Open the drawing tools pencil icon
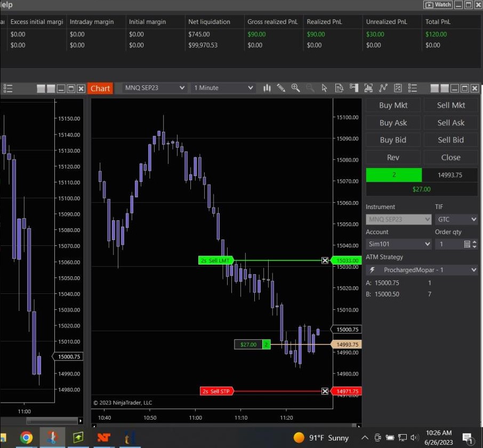Screen dimensions: 483x448 (281, 88)
